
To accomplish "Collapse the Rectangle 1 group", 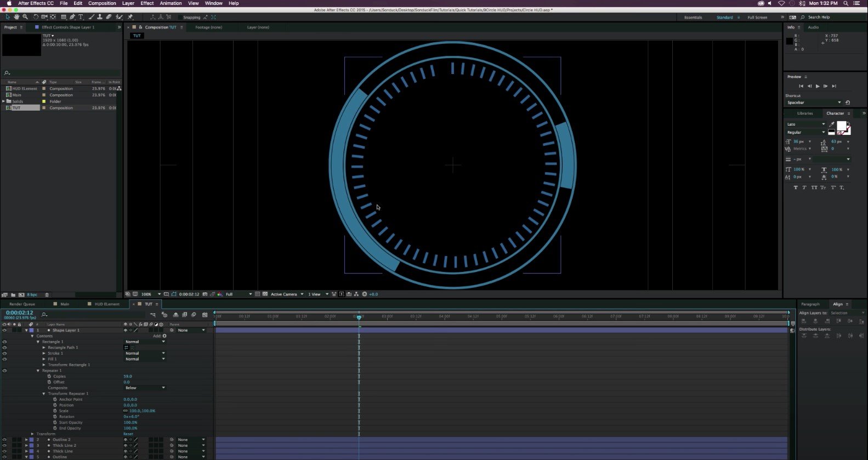I will [38, 342].
